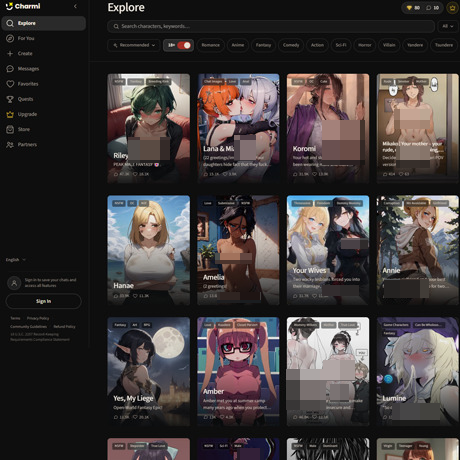
Task: Open the Partners people icon
Action: coord(10,145)
